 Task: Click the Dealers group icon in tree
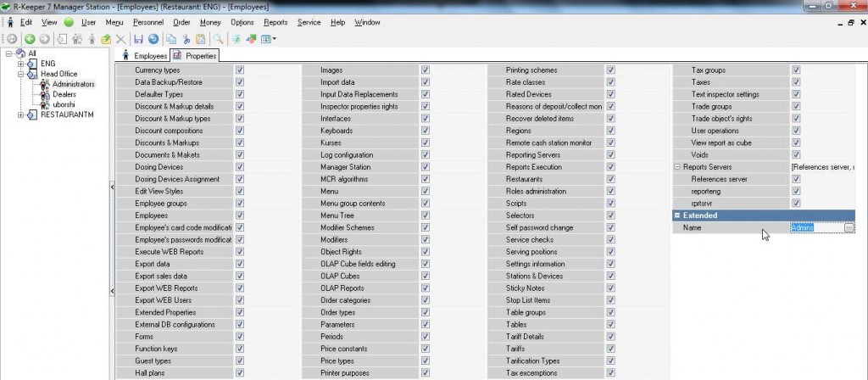pos(45,95)
